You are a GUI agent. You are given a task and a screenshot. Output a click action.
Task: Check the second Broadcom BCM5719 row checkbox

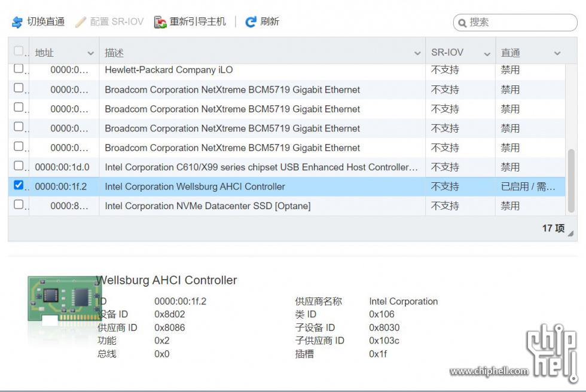[19, 107]
